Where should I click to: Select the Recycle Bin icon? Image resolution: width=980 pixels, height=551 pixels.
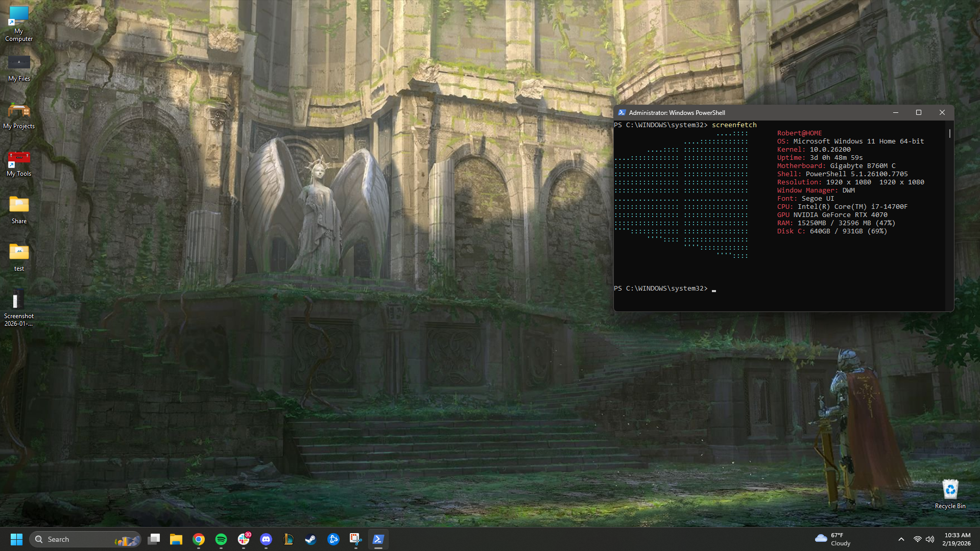point(950,494)
